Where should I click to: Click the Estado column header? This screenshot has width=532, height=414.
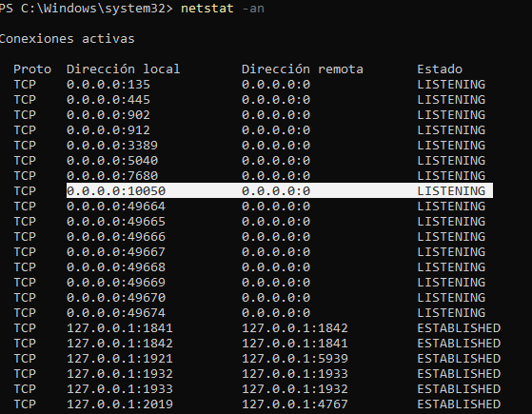(x=440, y=69)
